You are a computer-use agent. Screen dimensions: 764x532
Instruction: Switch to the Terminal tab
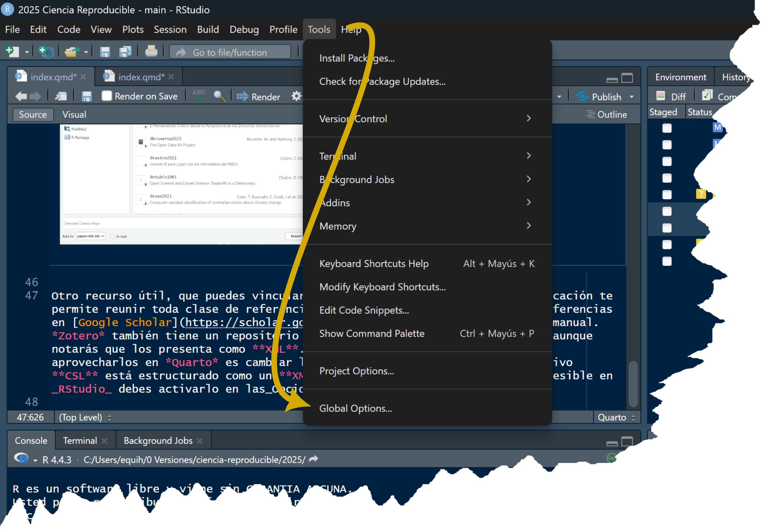80,440
